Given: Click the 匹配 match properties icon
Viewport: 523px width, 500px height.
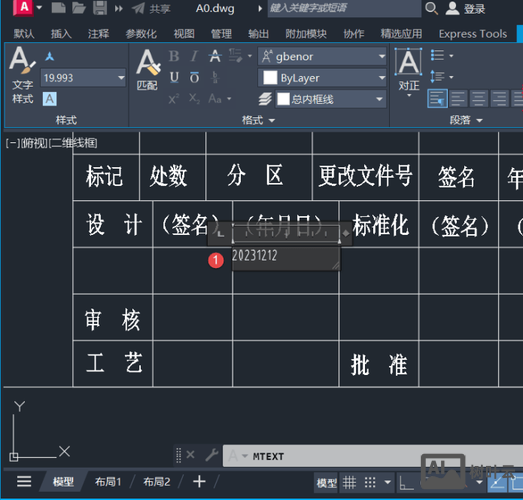Looking at the screenshot, I should [x=147, y=70].
